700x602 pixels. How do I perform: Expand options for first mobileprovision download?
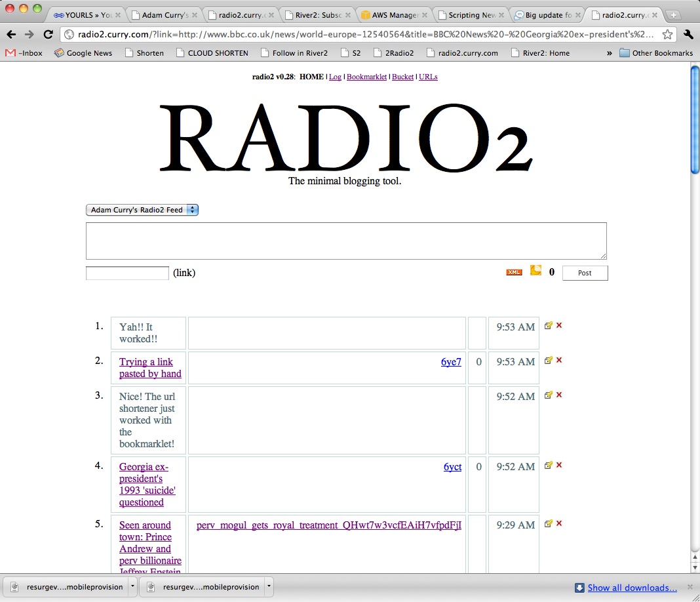132,586
